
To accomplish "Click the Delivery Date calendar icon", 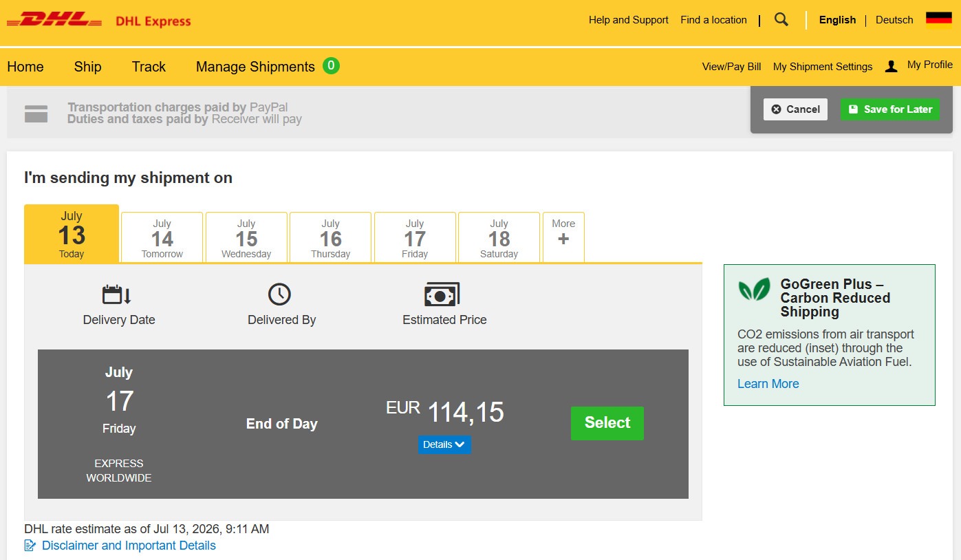I will 117,294.
